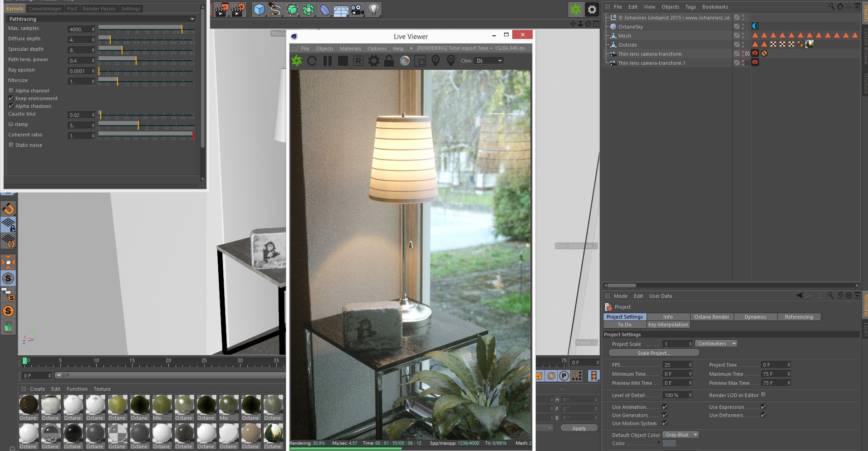
Task: Toggle Use Motion System checkbox
Action: [665, 423]
